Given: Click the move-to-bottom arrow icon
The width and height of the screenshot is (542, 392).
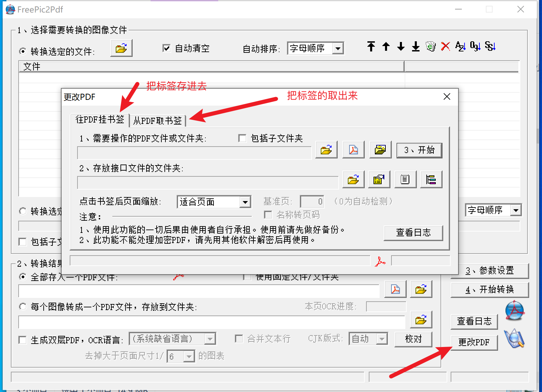Looking at the screenshot, I should tap(416, 47).
